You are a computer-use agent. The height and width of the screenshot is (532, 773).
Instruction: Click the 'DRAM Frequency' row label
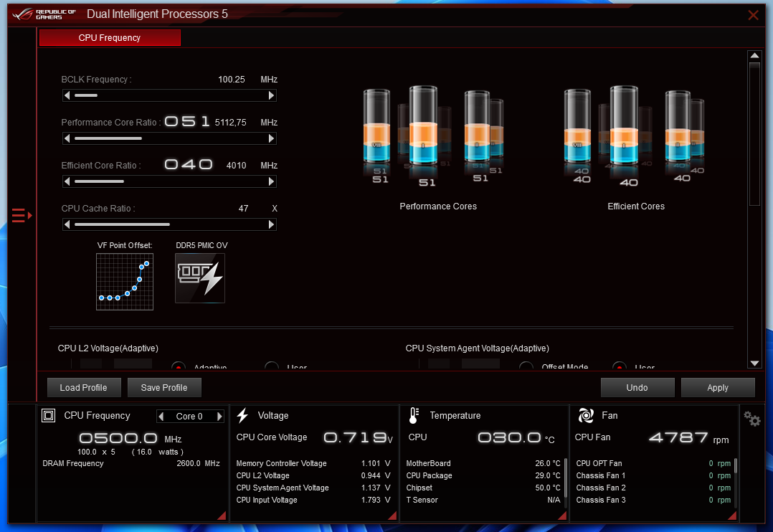tap(73, 463)
